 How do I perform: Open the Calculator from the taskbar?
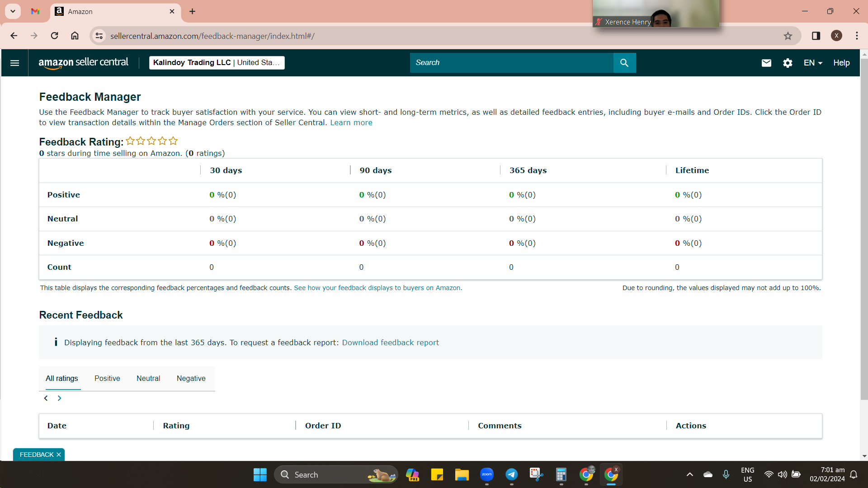(x=561, y=474)
